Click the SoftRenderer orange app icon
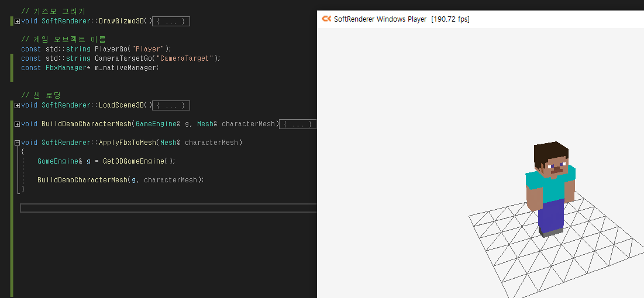The image size is (644, 298). pos(326,19)
